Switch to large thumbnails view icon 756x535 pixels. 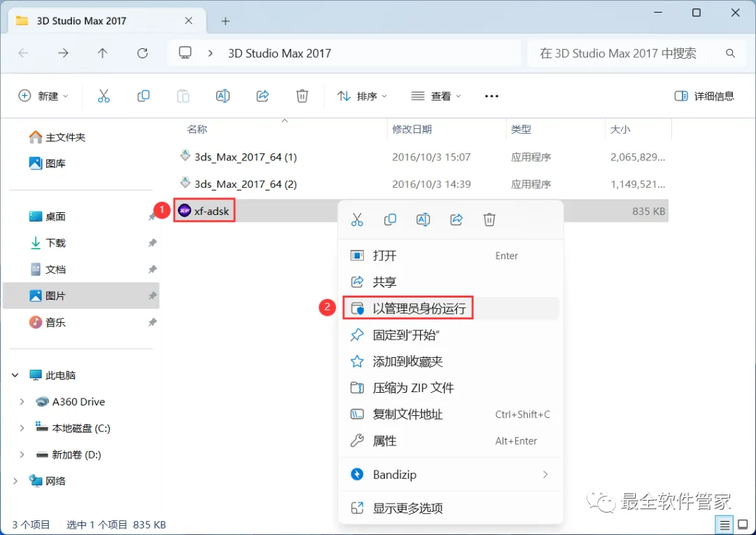(743, 524)
